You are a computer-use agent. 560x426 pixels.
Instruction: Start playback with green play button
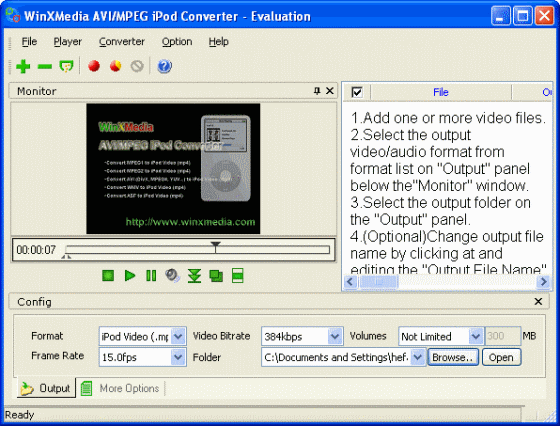(x=130, y=276)
